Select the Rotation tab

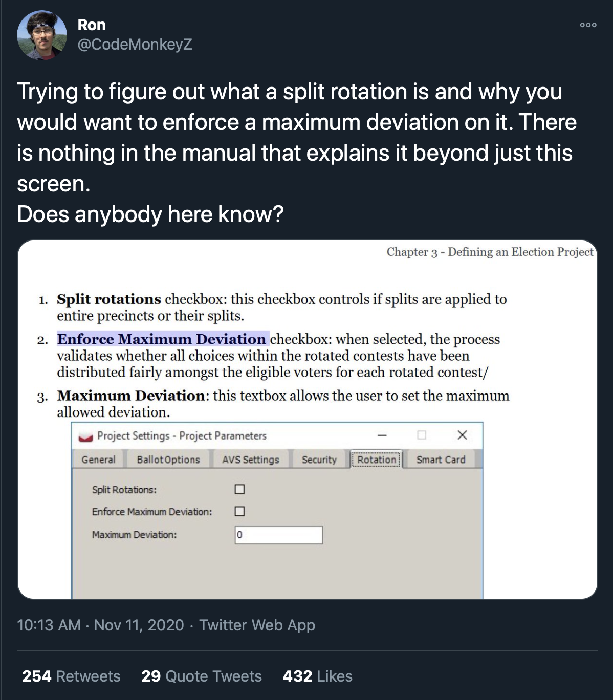377,459
